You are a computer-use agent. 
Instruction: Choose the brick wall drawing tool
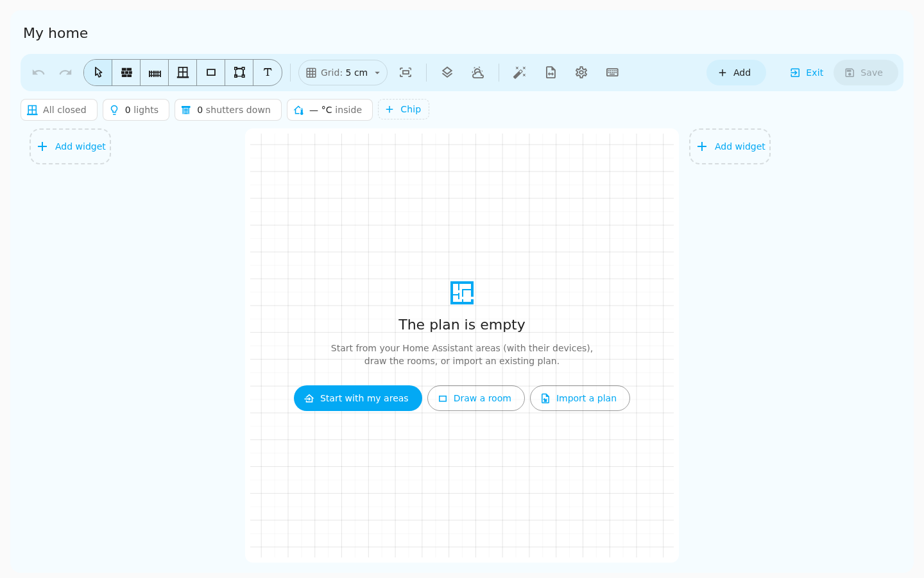coord(126,73)
